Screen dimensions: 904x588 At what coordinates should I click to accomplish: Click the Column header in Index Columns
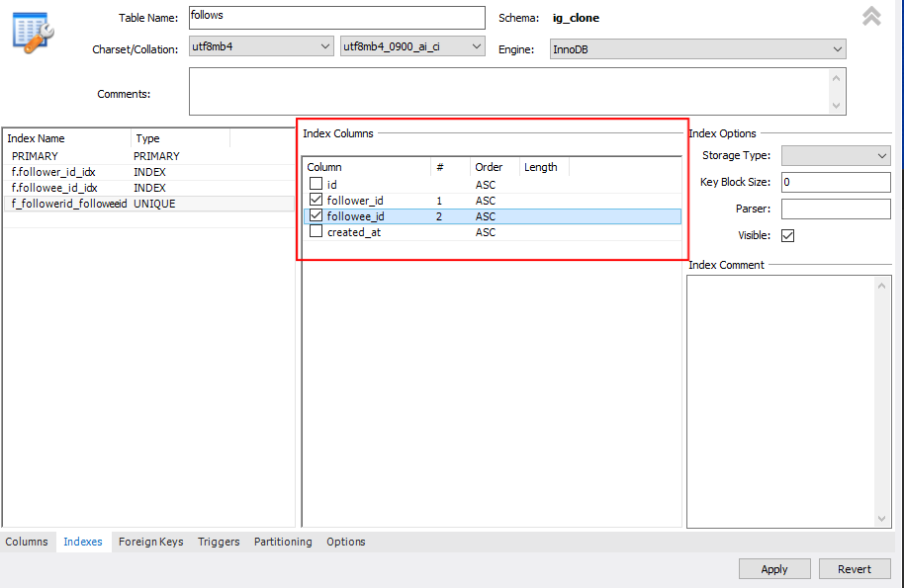click(x=367, y=167)
